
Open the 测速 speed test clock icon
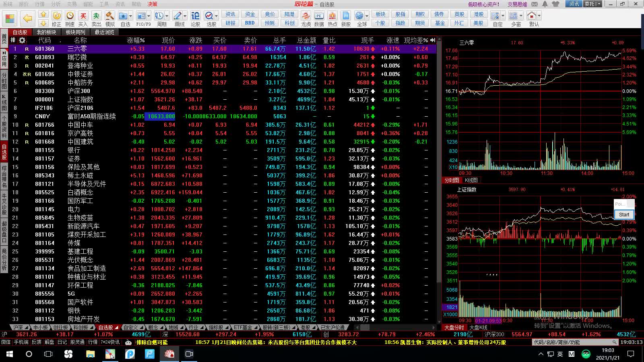point(70,19)
